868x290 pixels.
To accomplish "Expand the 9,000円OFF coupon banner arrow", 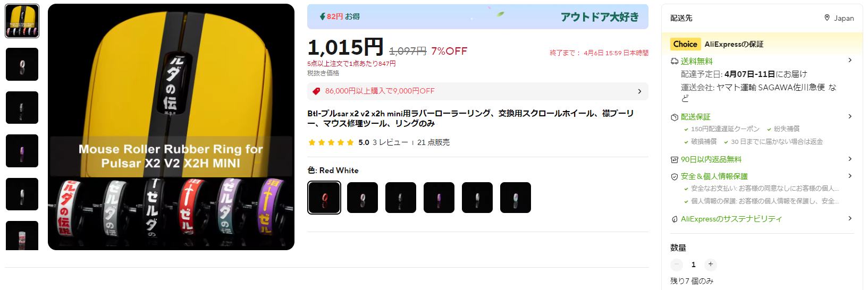I will click(x=639, y=91).
